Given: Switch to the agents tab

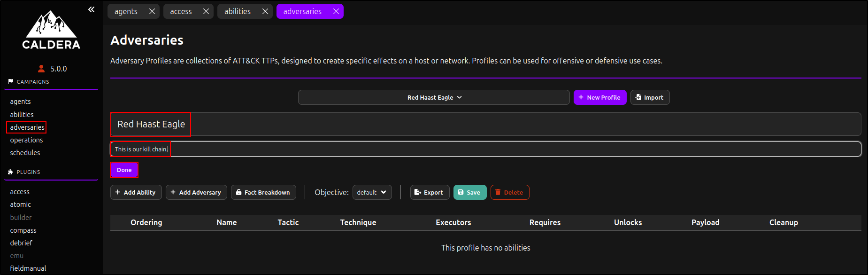Looking at the screenshot, I should point(126,11).
